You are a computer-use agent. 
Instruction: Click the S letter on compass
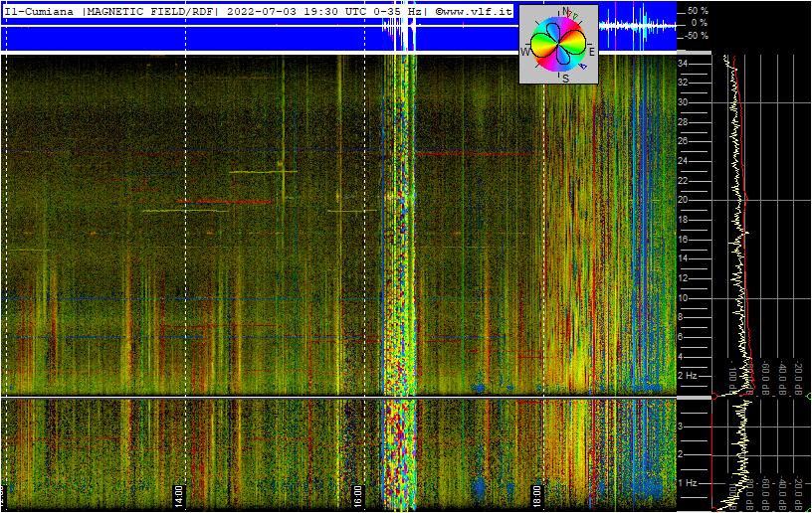(x=565, y=79)
